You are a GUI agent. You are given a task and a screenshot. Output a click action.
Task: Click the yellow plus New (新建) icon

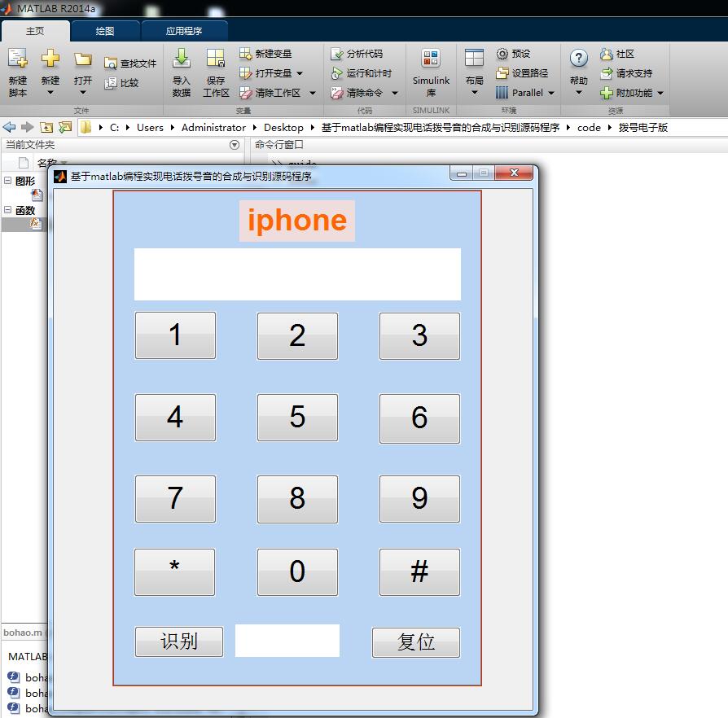point(50,59)
